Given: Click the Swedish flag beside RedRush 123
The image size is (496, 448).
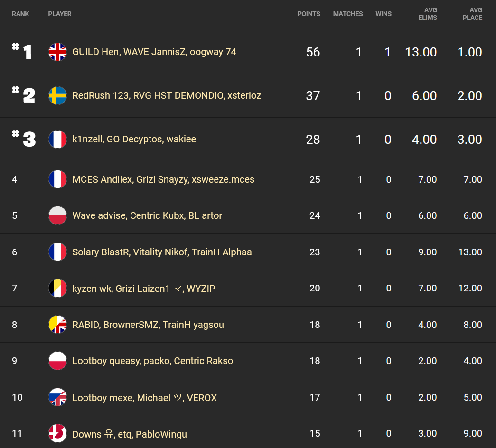Looking at the screenshot, I should 57,96.
